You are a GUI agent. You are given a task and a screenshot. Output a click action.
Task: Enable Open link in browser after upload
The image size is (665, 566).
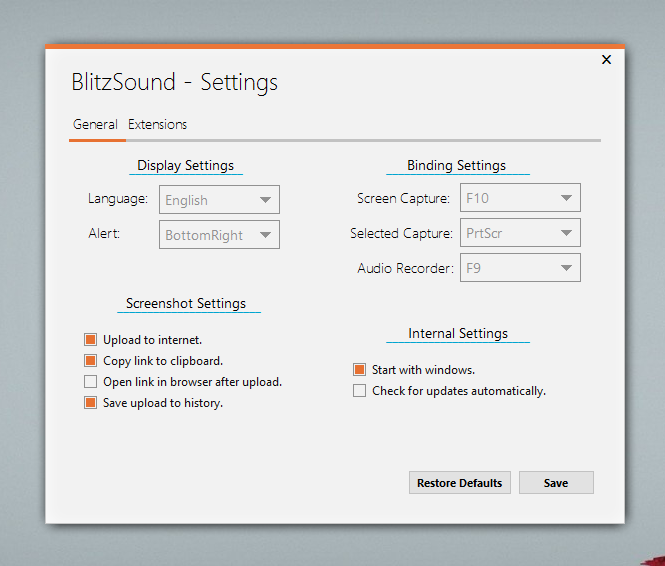(90, 382)
